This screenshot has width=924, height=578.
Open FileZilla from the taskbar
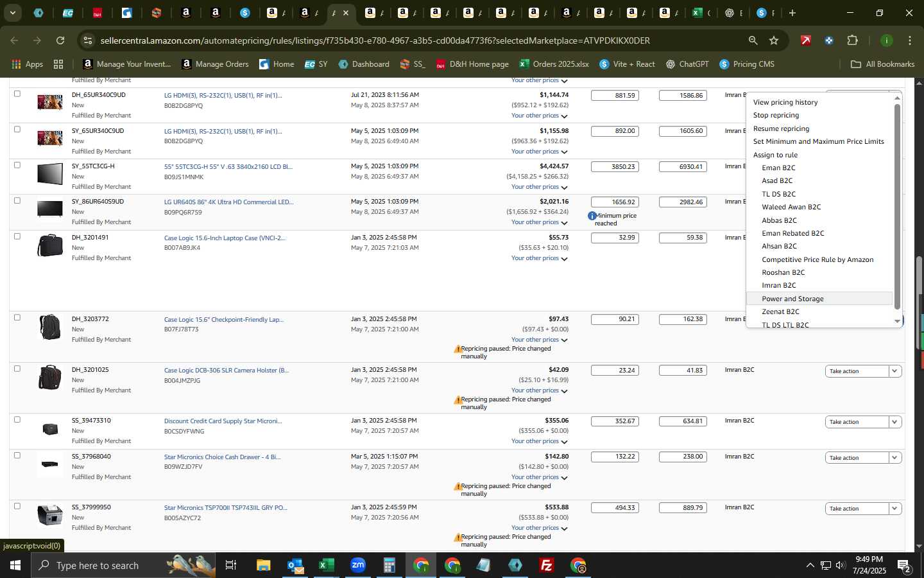point(547,565)
